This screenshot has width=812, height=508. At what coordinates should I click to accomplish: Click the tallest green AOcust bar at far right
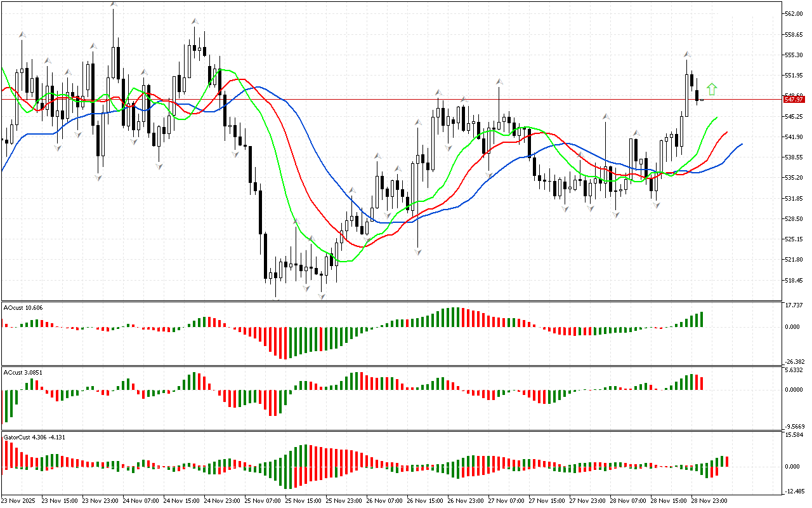[702, 319]
